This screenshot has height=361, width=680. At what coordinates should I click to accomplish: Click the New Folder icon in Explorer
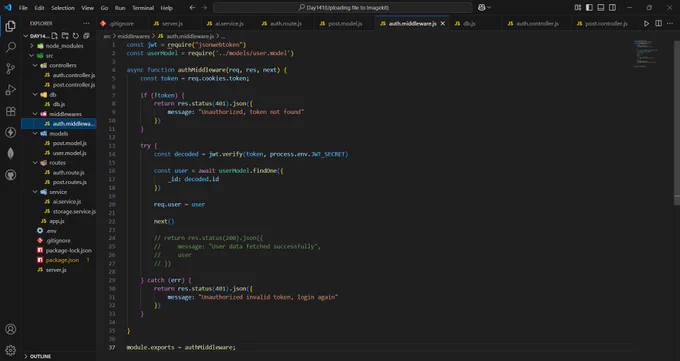click(x=65, y=36)
